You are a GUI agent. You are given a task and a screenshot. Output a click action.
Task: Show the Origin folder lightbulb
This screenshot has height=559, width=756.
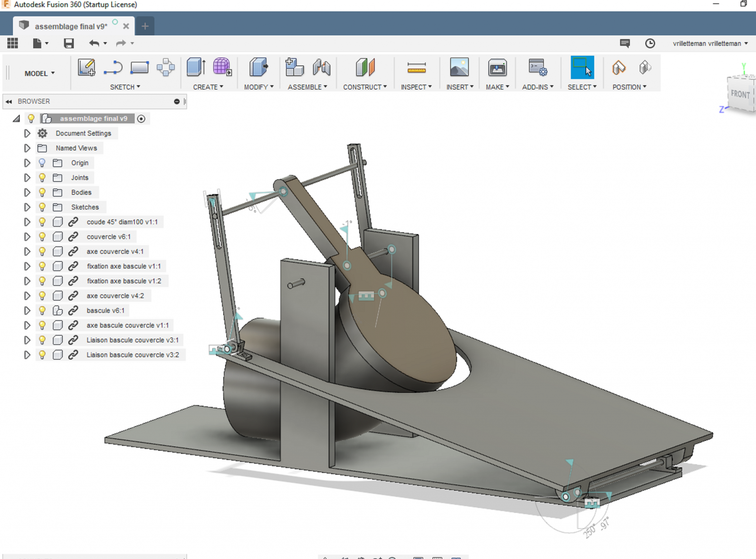point(42,163)
